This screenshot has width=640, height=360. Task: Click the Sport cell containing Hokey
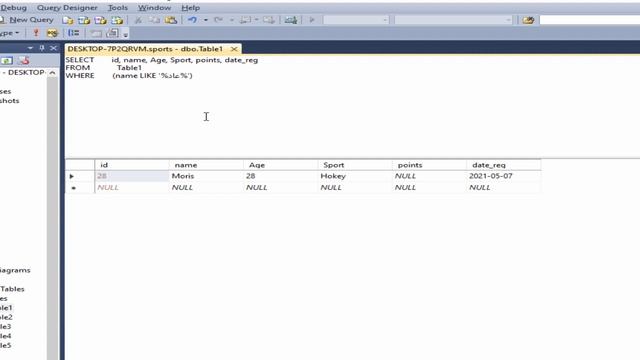(355, 176)
